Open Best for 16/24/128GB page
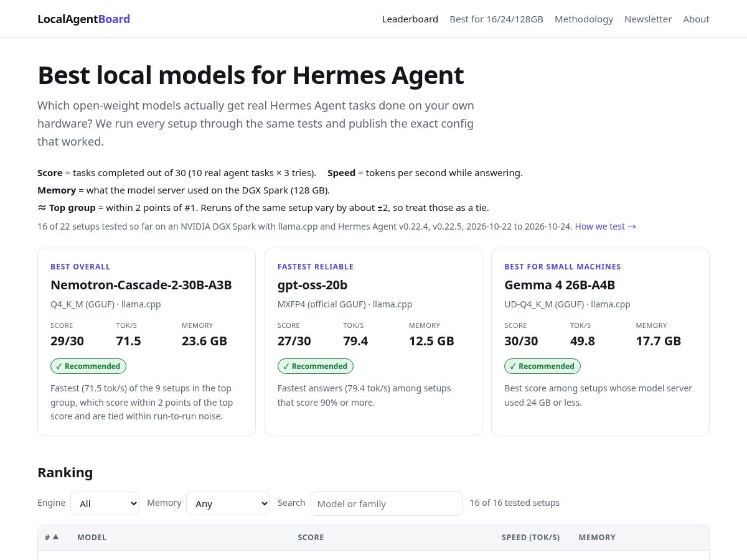 tap(496, 19)
